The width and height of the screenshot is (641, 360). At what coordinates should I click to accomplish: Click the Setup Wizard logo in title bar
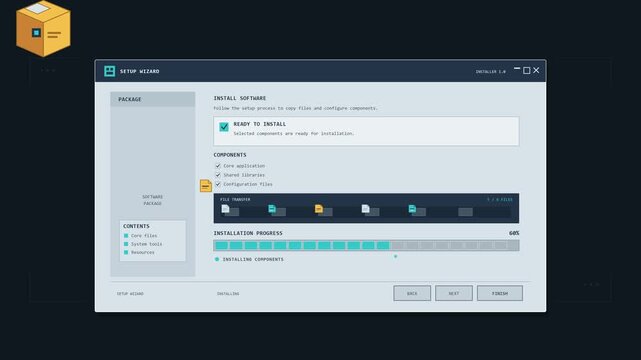click(x=110, y=71)
